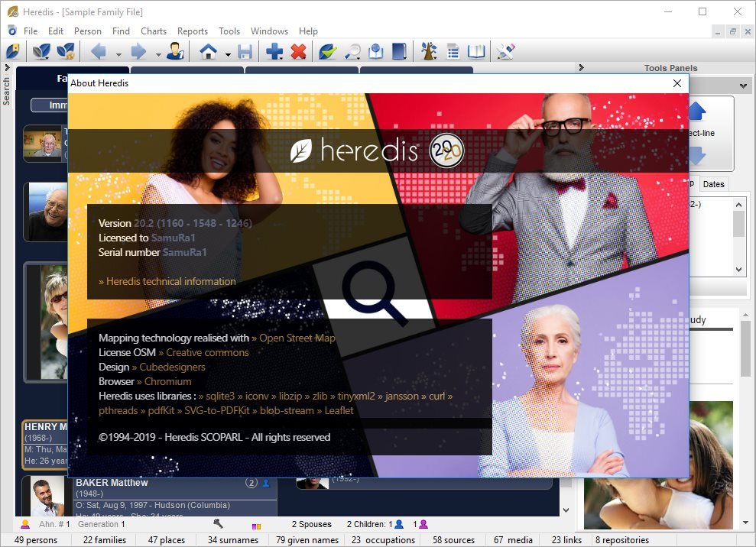The image size is (756, 547).
Task: Open the Help menu
Action: pos(308,31)
